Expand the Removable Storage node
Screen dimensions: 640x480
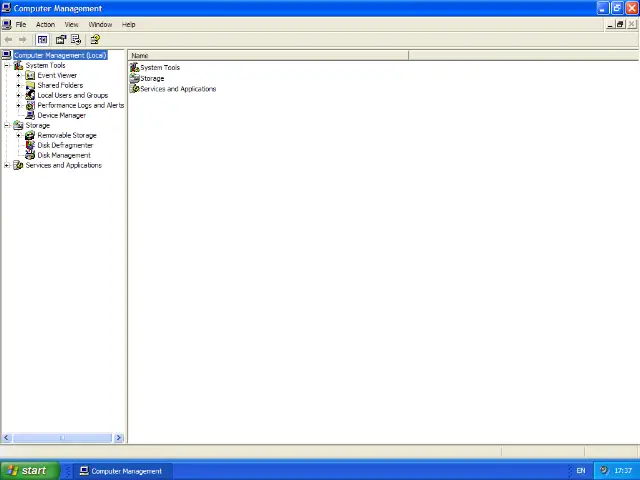[x=18, y=136]
